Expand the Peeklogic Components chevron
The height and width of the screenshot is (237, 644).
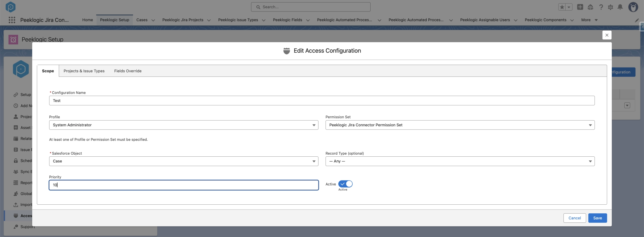click(x=572, y=20)
